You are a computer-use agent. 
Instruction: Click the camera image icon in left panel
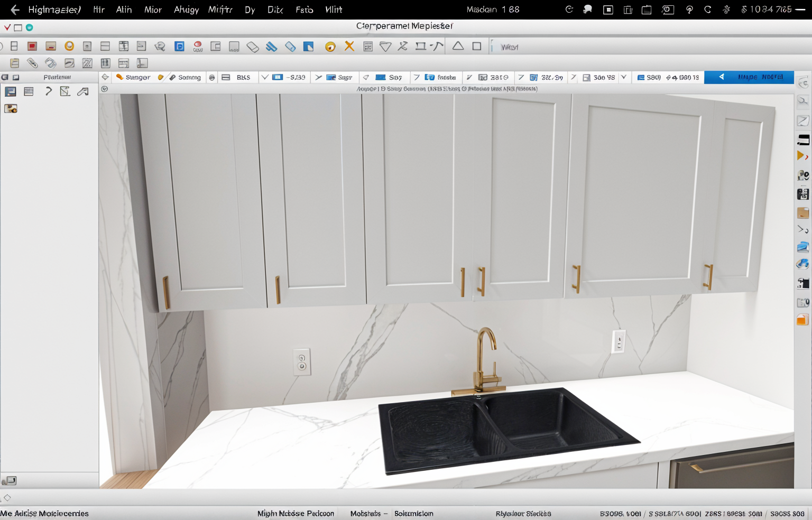[11, 108]
